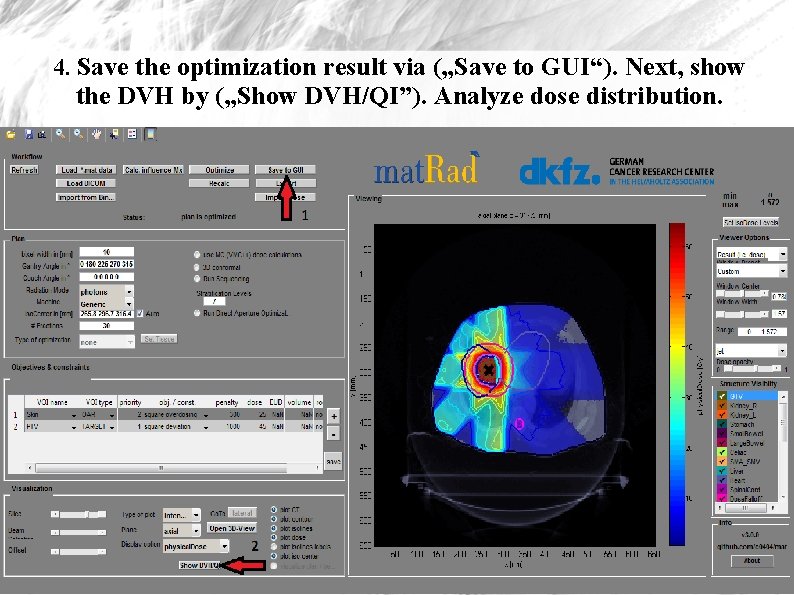Image resolution: width=794 pixels, height=595 pixels.
Task: Click the About button in Info panel
Action: pyautogui.click(x=752, y=561)
